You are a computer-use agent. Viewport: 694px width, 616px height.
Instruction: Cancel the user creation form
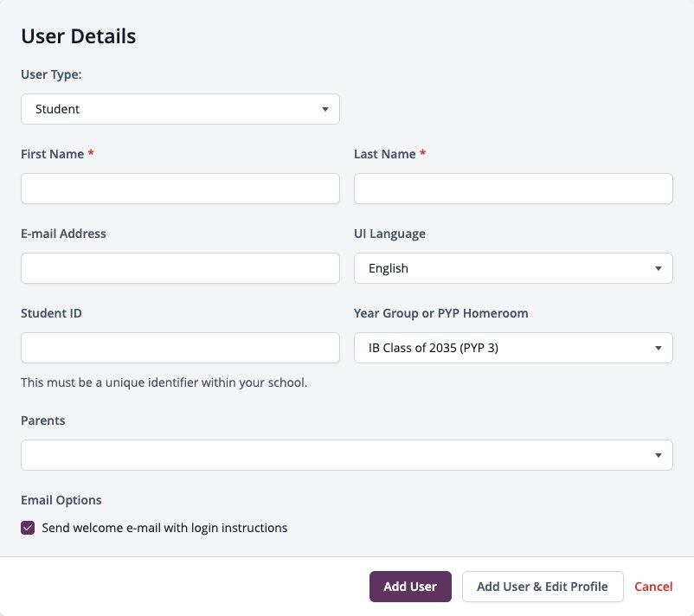point(653,587)
